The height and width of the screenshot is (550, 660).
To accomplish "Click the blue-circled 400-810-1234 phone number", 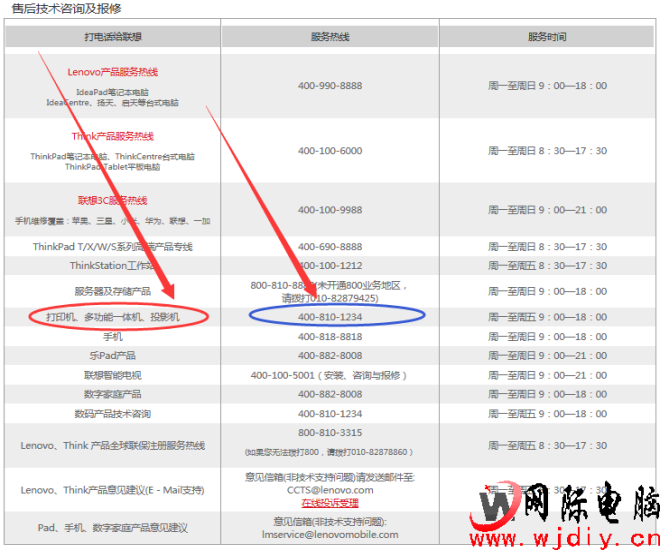I will 330,317.
